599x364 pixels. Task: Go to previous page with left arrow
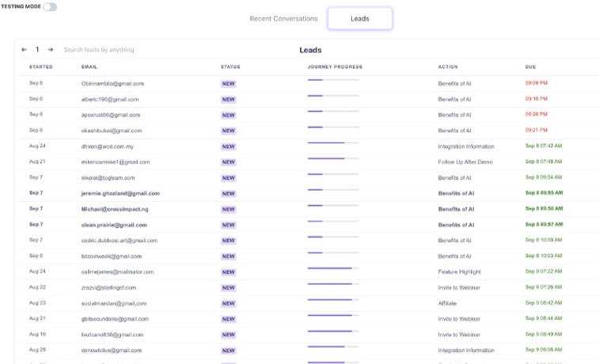coord(24,50)
